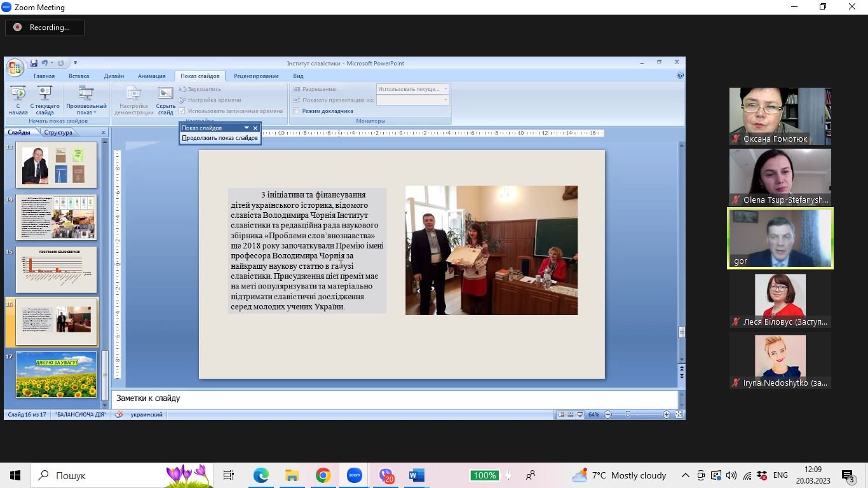Open Viber from taskbar

pyautogui.click(x=386, y=475)
